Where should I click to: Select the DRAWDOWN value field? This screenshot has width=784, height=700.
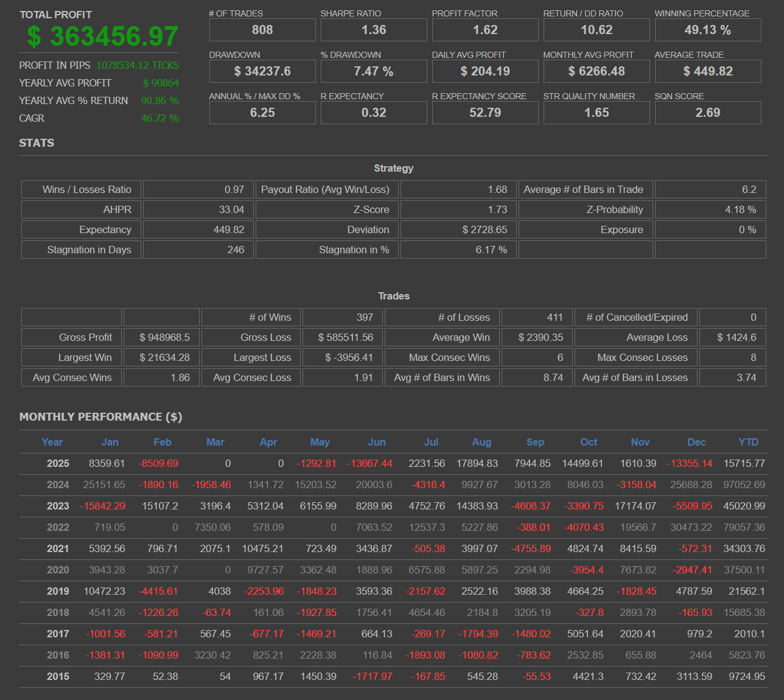pyautogui.click(x=262, y=71)
